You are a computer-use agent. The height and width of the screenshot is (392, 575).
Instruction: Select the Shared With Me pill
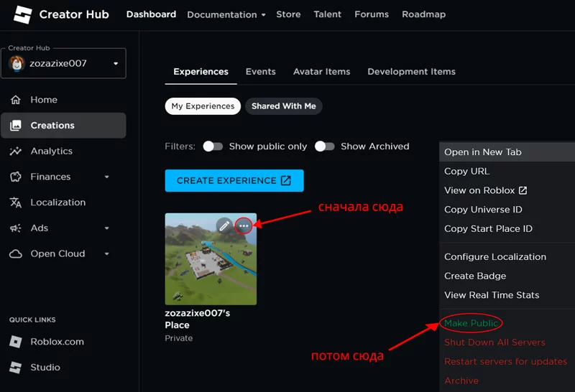pyautogui.click(x=283, y=106)
